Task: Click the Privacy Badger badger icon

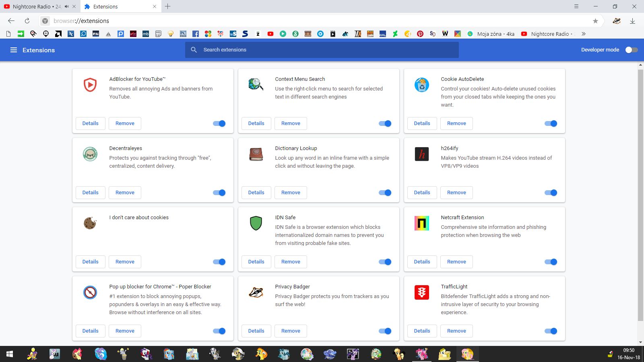Action: tap(256, 292)
